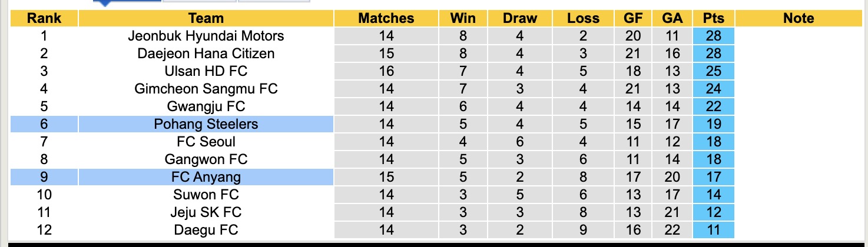Open FC Seoul from the table
This screenshot has width=868, height=247.
[206, 142]
